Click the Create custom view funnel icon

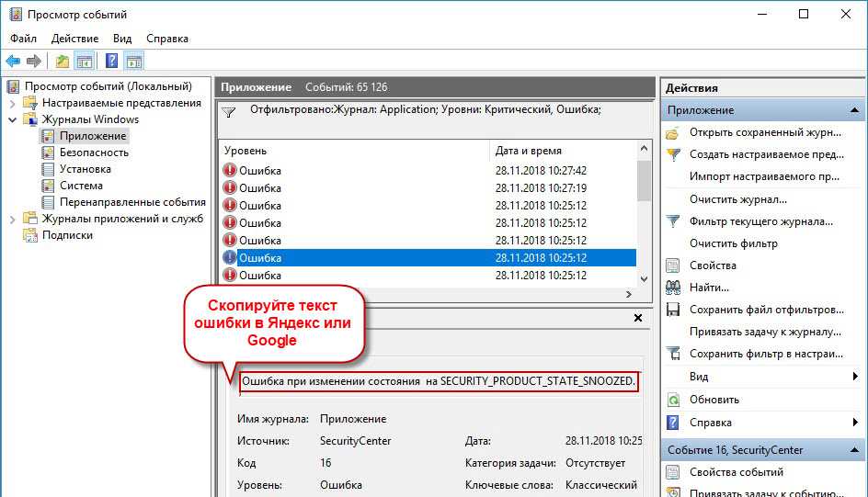tap(674, 154)
